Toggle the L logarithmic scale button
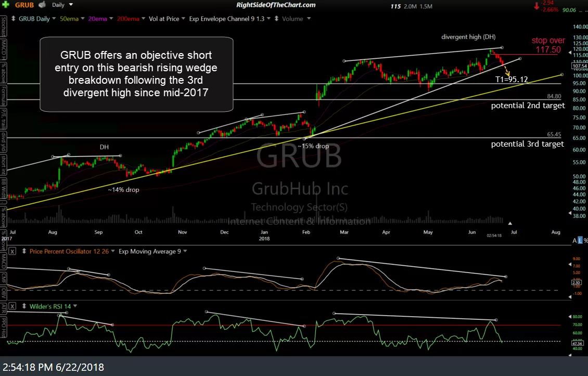This screenshot has width=588, height=376. click(580, 241)
